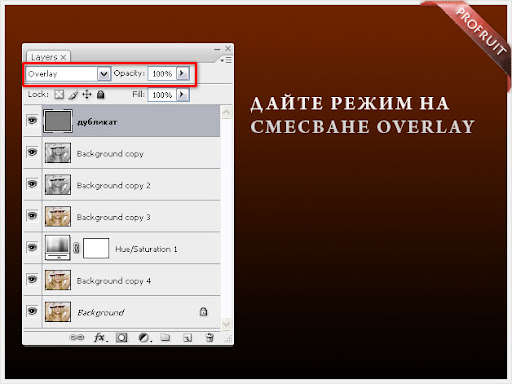Select the дубликат layer name

coord(97,122)
